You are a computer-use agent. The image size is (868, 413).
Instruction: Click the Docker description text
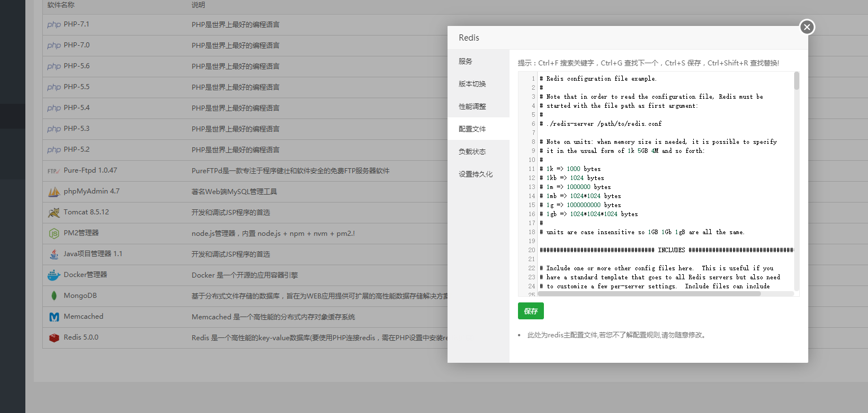pos(245,275)
